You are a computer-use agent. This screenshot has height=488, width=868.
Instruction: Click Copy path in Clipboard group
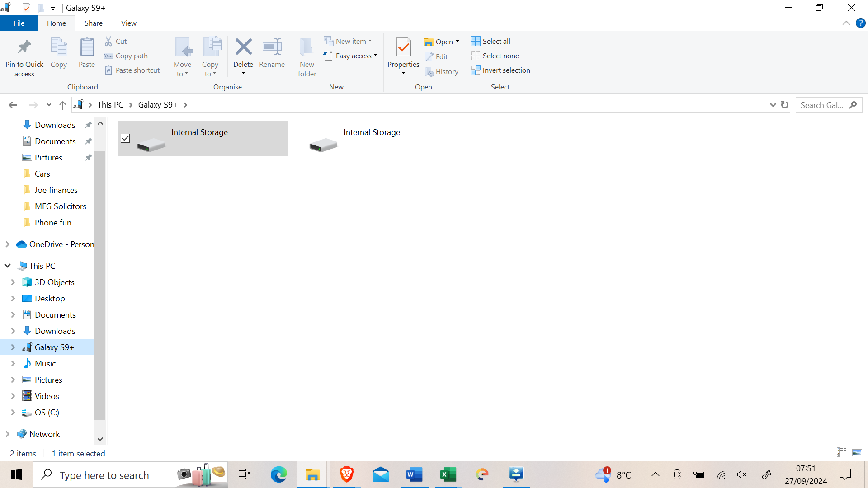pyautogui.click(x=126, y=56)
